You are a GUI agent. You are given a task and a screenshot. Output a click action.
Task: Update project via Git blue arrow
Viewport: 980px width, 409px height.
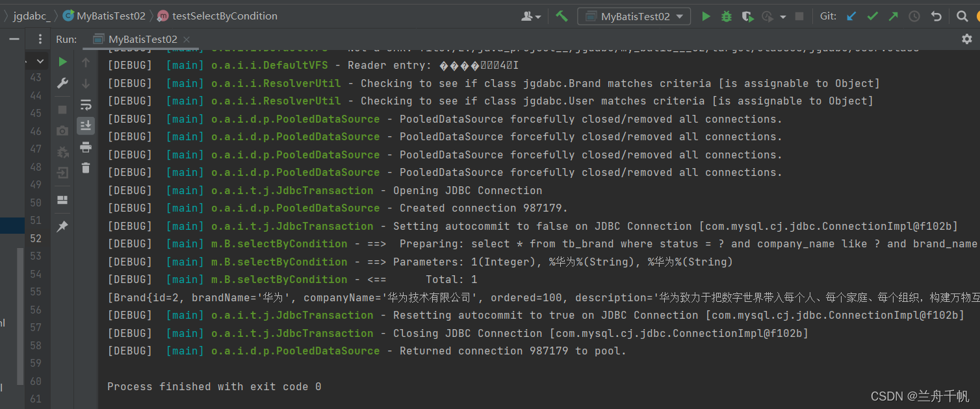coord(851,16)
